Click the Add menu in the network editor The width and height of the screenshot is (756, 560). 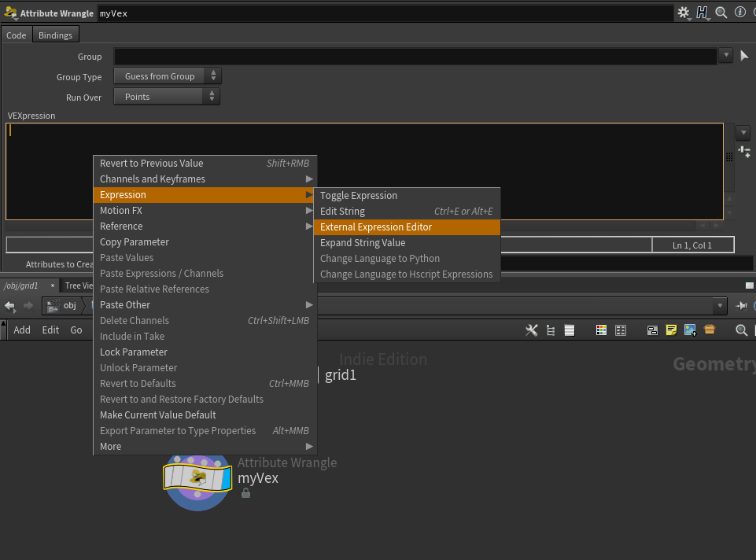pyautogui.click(x=22, y=330)
